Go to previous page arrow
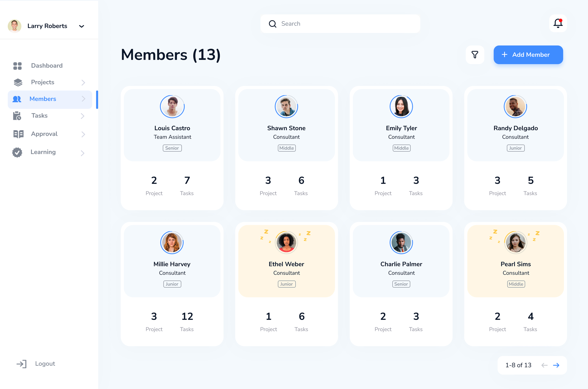Image resolution: width=588 pixels, height=389 pixels. tap(544, 365)
